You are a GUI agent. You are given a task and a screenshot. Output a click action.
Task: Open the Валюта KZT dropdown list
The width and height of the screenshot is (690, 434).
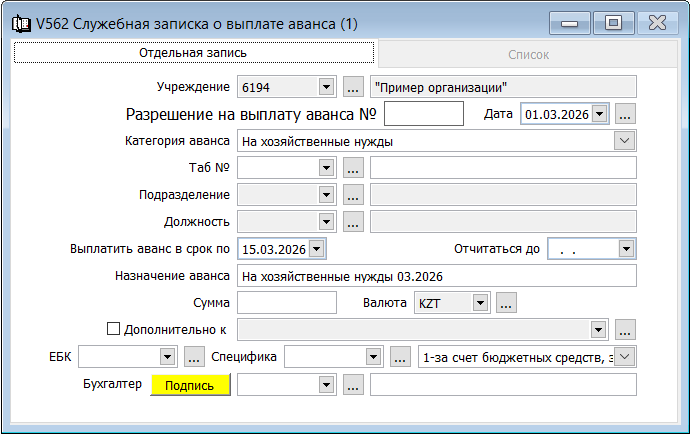(480, 302)
